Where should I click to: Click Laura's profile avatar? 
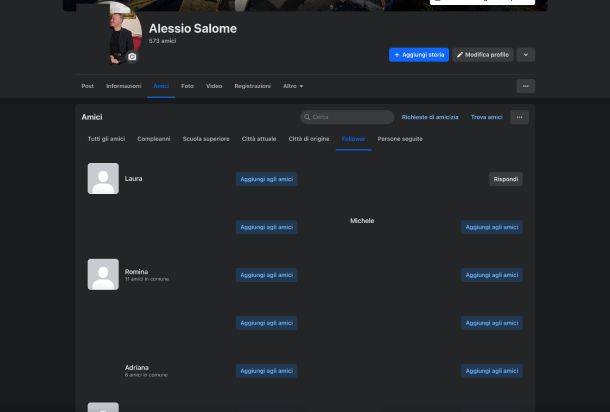point(103,179)
